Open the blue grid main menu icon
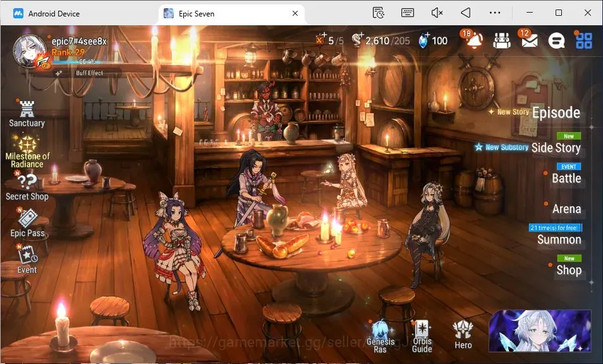Viewport: 603px width, 364px height. pyautogui.click(x=583, y=40)
